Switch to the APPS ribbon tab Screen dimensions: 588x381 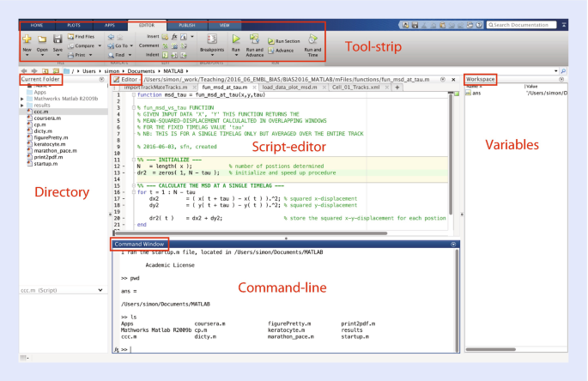click(110, 25)
